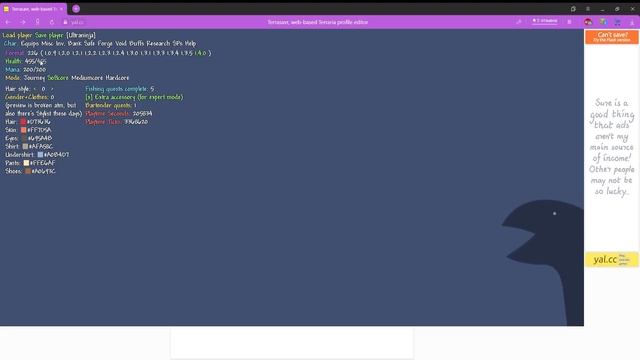Image resolution: width=640 pixels, height=360 pixels.
Task: Click Load player
Action: click(17, 36)
